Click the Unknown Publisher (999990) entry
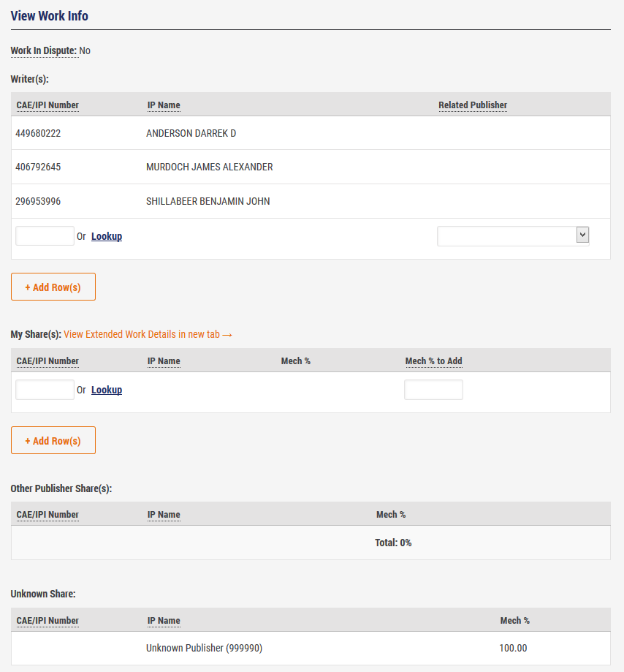 204,649
